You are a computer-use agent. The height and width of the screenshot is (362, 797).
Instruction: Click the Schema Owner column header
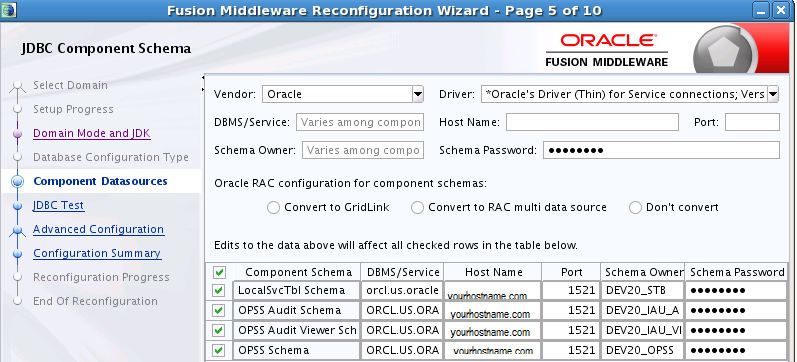point(643,273)
